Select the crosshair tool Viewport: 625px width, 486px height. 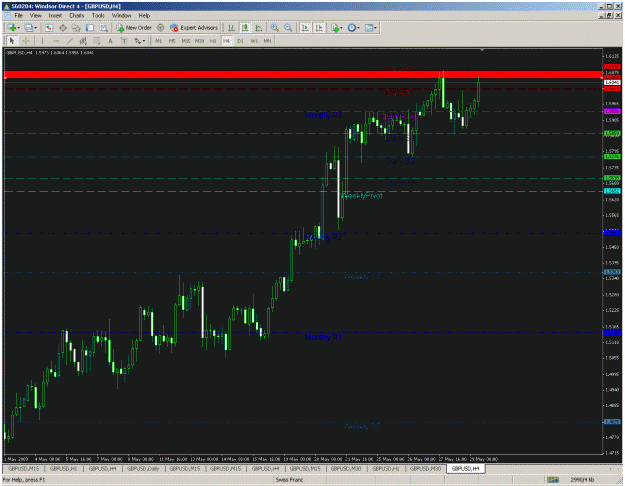point(26,41)
